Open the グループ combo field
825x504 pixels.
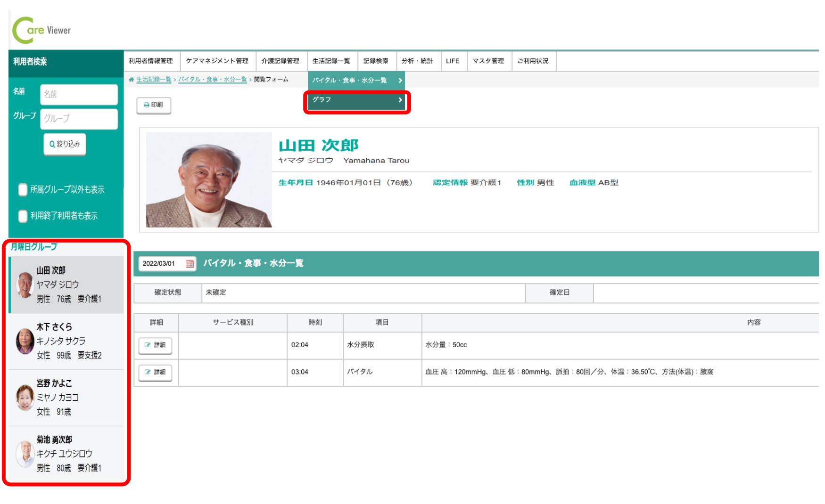tap(79, 119)
